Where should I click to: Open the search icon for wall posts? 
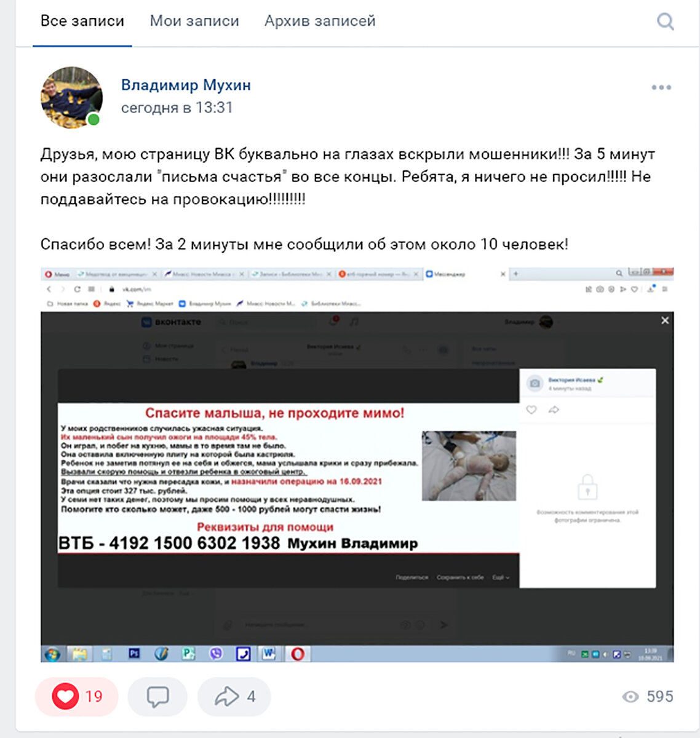665,22
